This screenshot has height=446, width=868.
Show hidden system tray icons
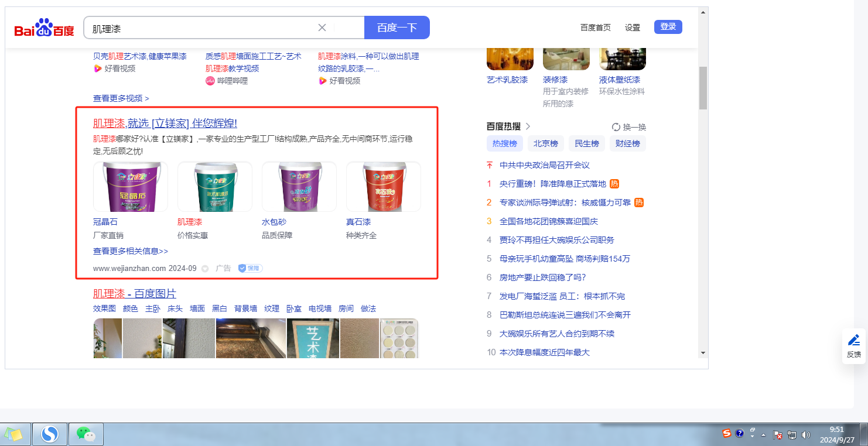[763, 435]
